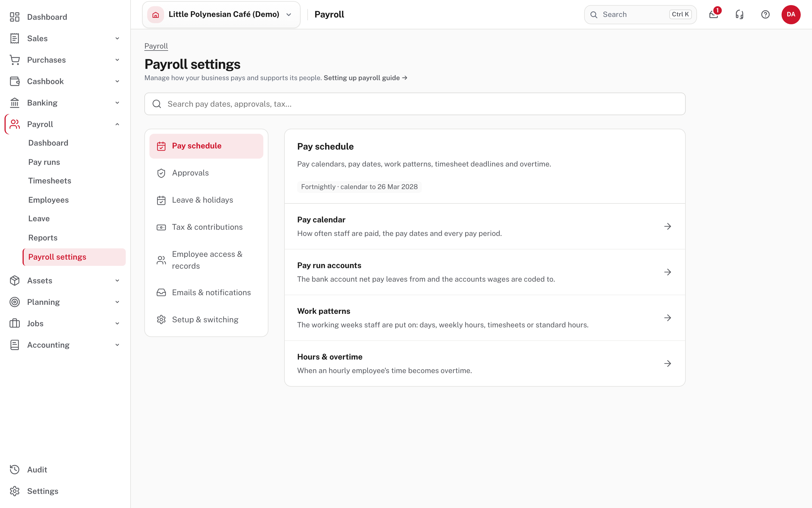This screenshot has width=812, height=508.
Task: Expand the Accounting menu chevron
Action: pos(117,345)
